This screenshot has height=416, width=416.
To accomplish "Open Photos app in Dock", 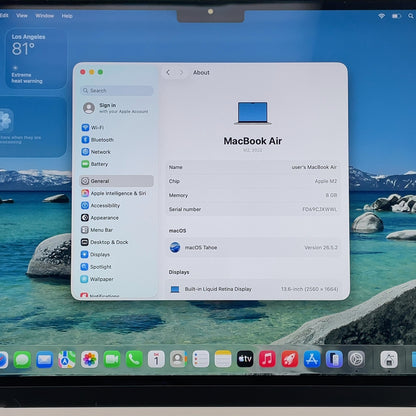I will [x=89, y=359].
